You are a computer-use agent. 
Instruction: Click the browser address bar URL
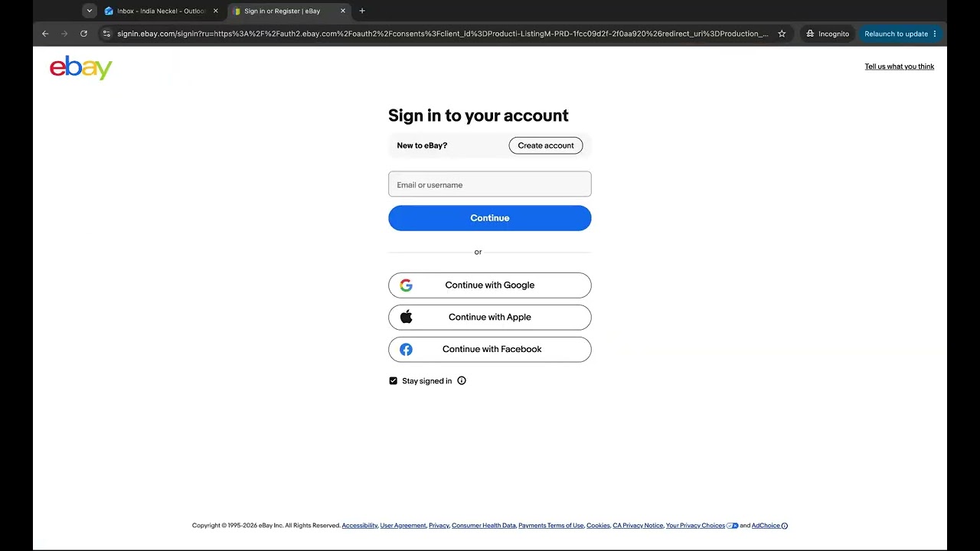click(443, 34)
